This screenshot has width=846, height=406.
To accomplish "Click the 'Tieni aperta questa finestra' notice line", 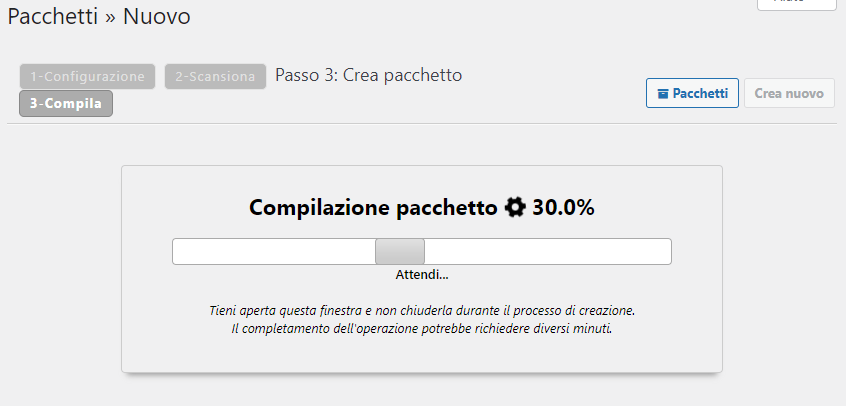I will click(422, 310).
